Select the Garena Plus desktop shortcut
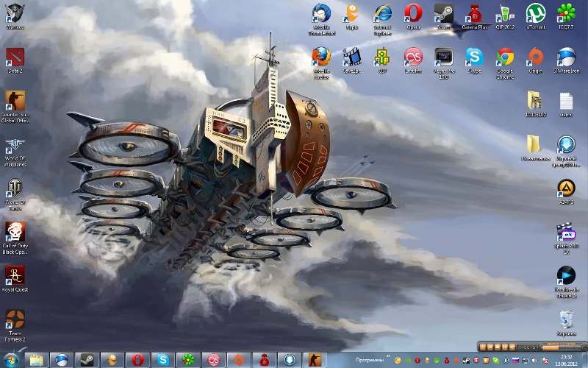This screenshot has width=588, height=368. (474, 17)
